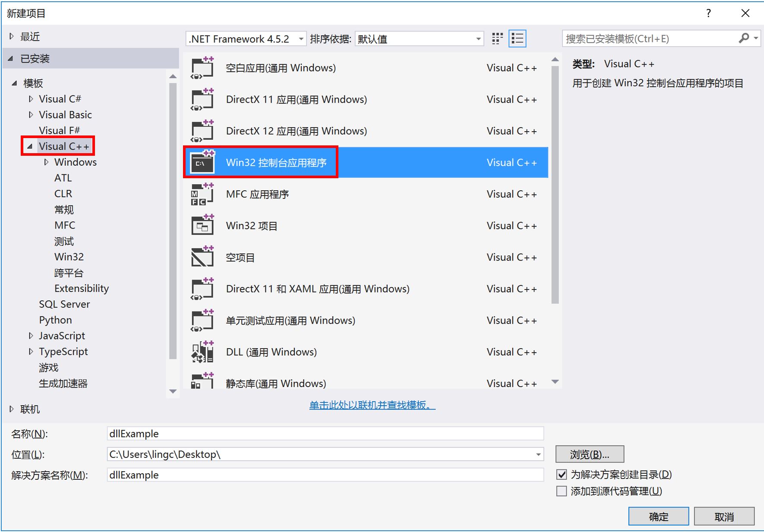Open the 位置 path dropdown arrow
The height and width of the screenshot is (532, 764).
click(538, 454)
